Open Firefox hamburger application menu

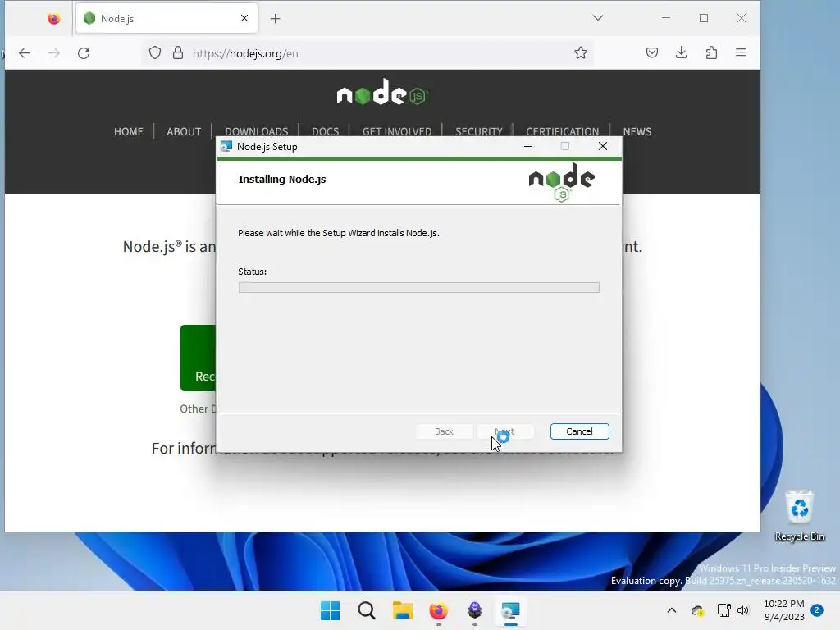[x=741, y=52]
